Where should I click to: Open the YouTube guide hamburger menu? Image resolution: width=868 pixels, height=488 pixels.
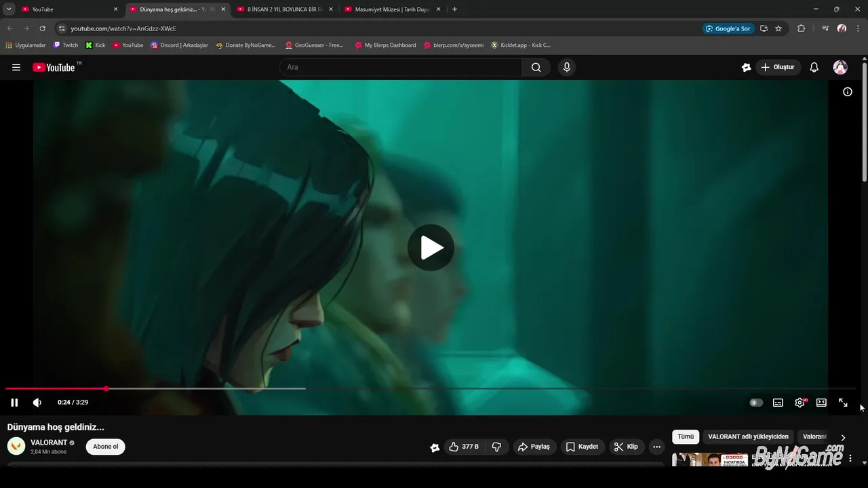click(16, 67)
